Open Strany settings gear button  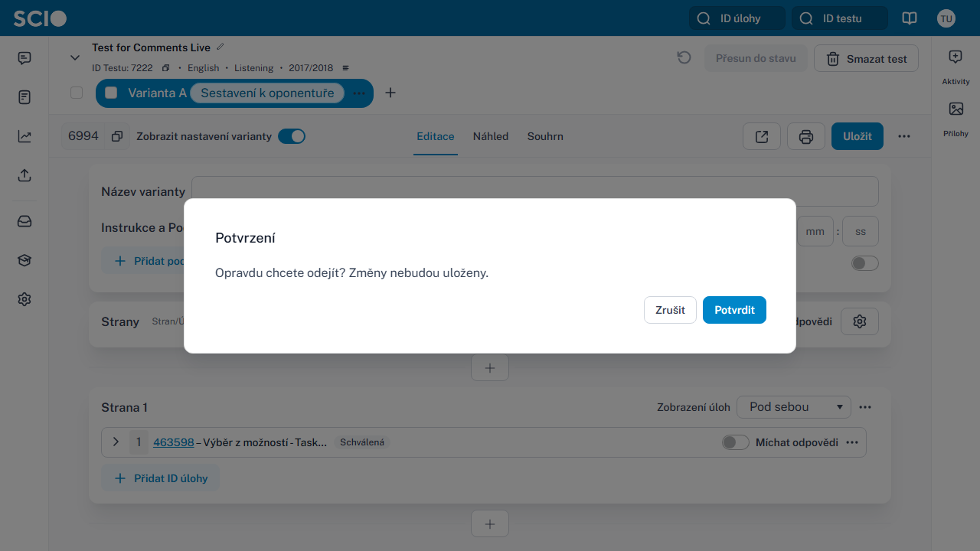860,321
